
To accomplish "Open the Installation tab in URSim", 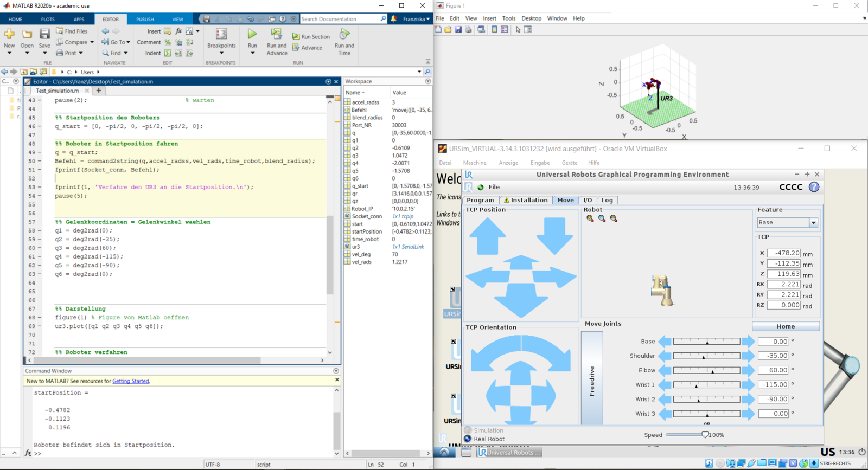I will pos(525,200).
